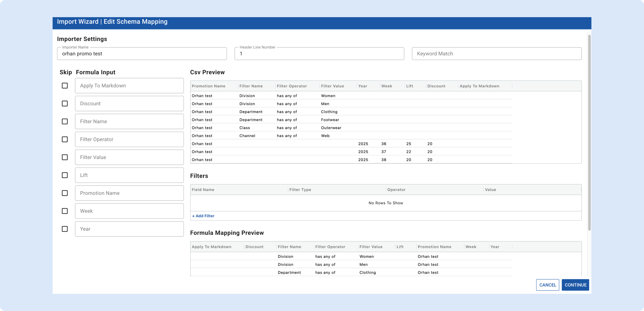The height and width of the screenshot is (311, 644).
Task: Tick the Skip checkbox beside Filter Name
Action: tap(65, 121)
